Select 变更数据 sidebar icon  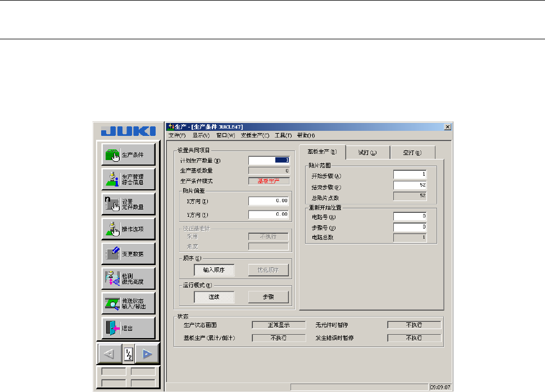click(128, 254)
